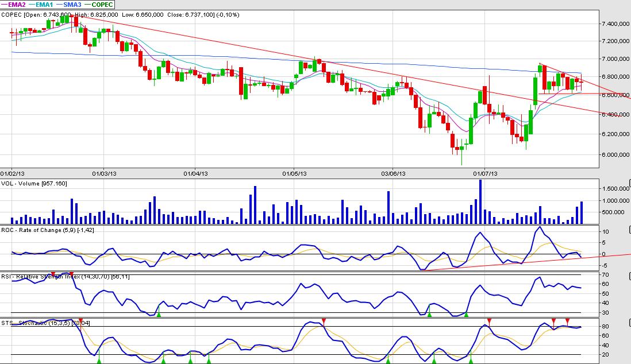Click the 03/06/13 date label on time axis
This screenshot has width=631, height=364.
(393, 172)
